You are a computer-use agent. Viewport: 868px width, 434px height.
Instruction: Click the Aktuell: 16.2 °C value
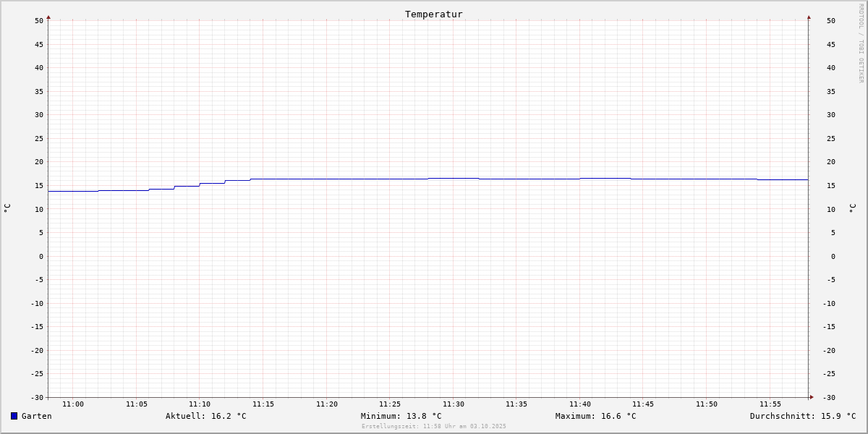pyautogui.click(x=206, y=416)
